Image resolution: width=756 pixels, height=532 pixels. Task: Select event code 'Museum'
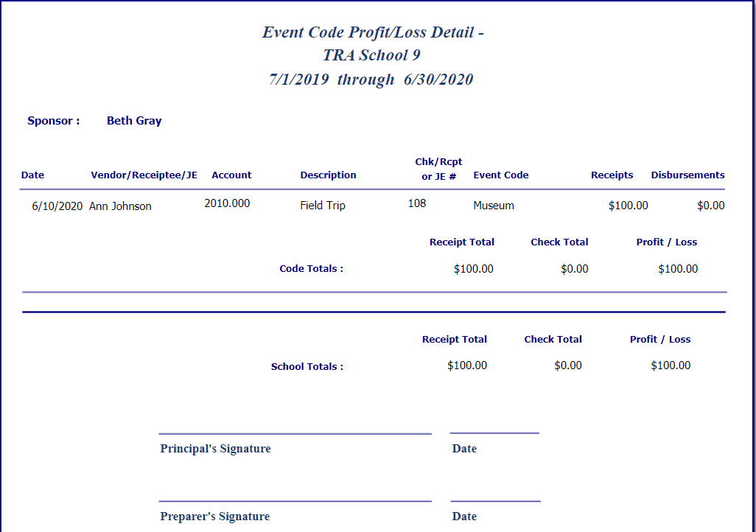pyautogui.click(x=494, y=206)
